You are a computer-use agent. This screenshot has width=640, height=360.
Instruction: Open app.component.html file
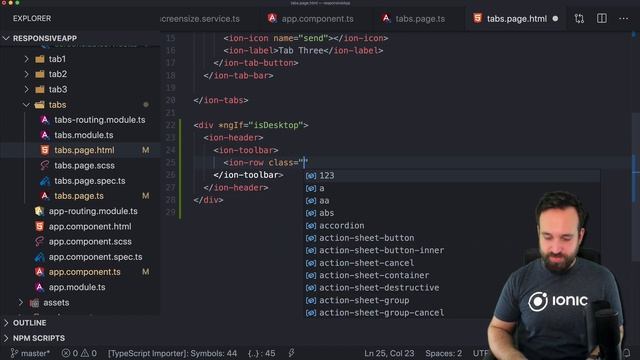(x=90, y=227)
